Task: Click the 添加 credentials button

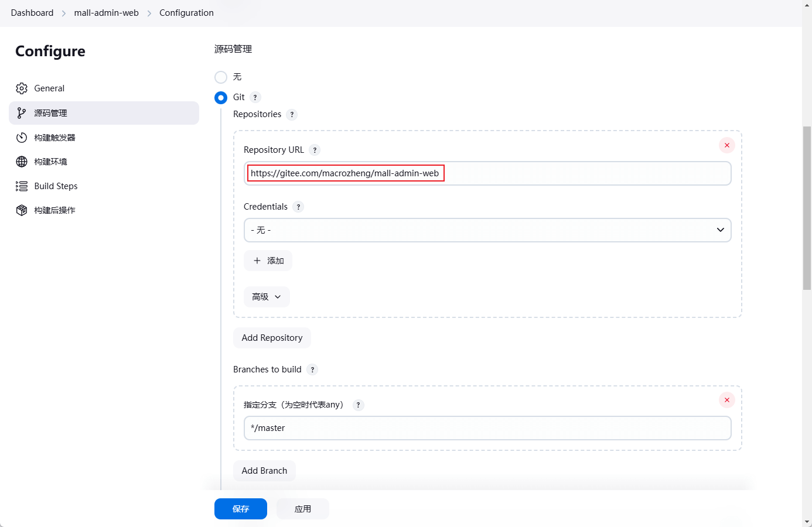Action: [268, 261]
